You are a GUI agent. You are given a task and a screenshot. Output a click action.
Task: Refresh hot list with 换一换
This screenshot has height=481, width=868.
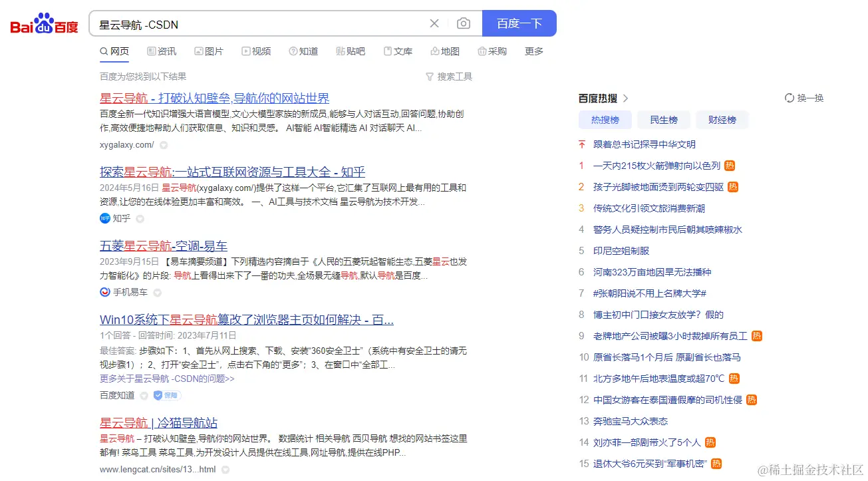point(804,98)
